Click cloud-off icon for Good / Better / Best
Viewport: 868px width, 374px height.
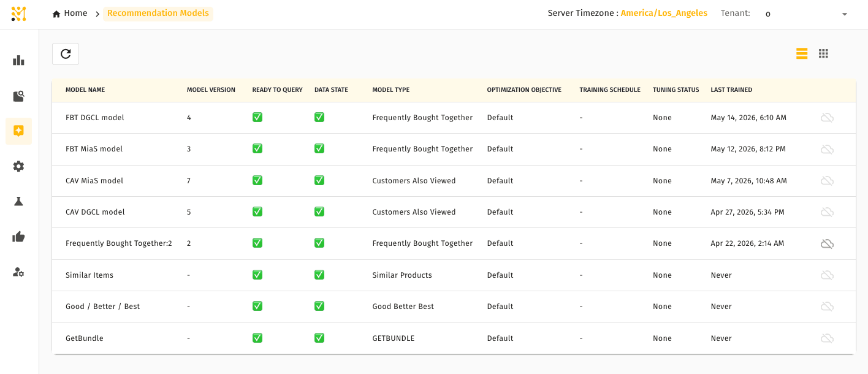pos(827,307)
